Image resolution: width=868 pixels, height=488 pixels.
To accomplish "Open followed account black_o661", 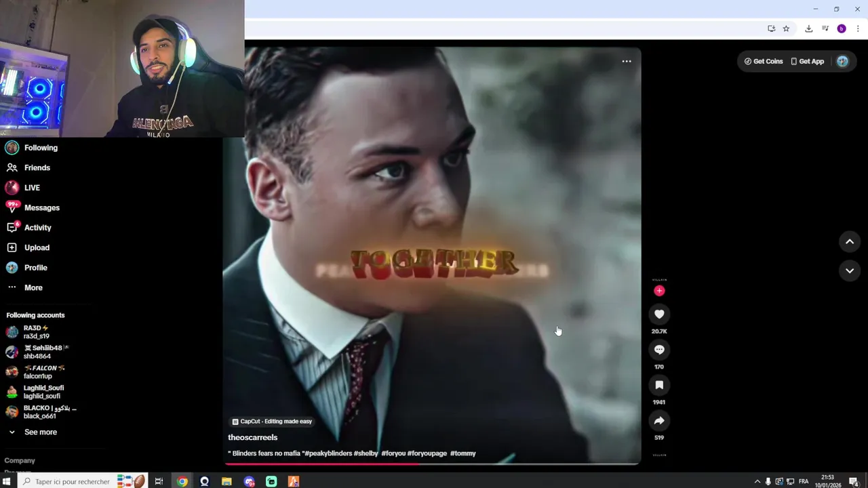I will tap(41, 412).
